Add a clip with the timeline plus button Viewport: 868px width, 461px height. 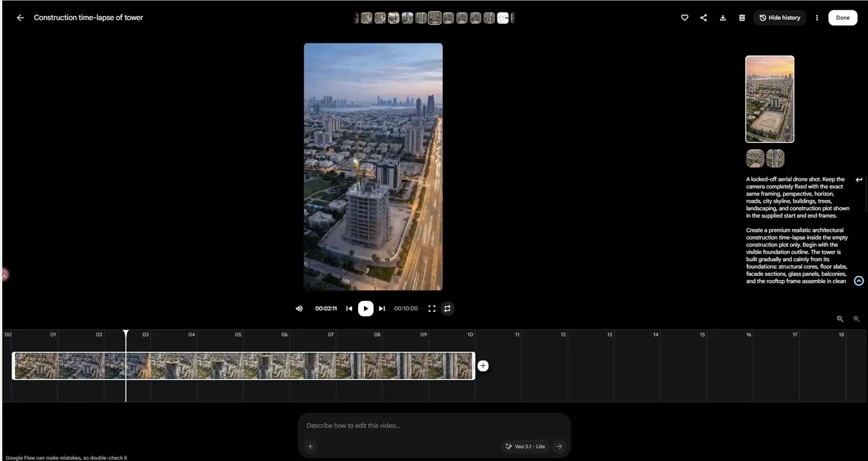[x=483, y=366]
